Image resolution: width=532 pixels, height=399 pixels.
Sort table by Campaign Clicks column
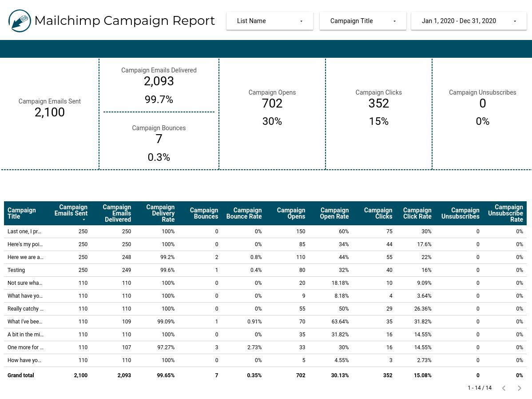[x=378, y=213]
